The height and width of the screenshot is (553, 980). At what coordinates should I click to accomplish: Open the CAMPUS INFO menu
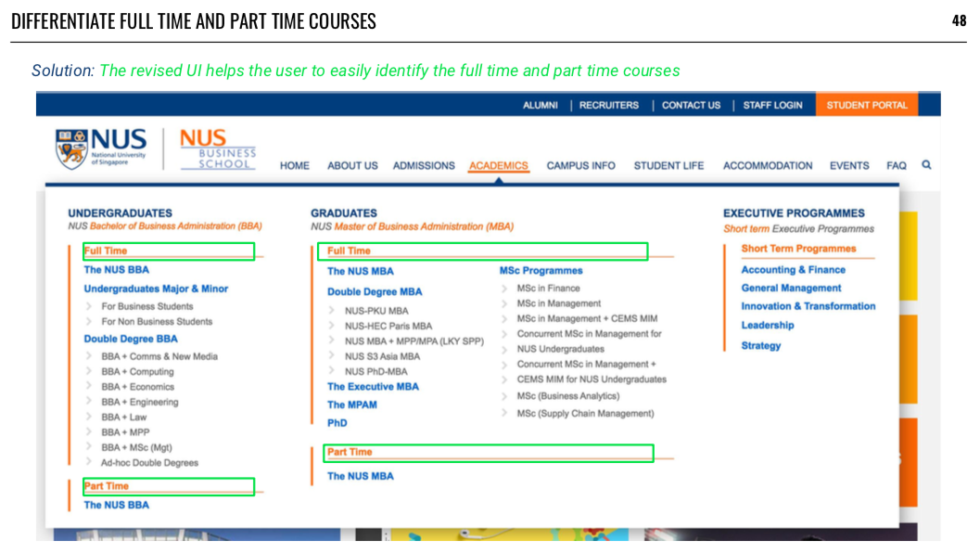coord(580,166)
